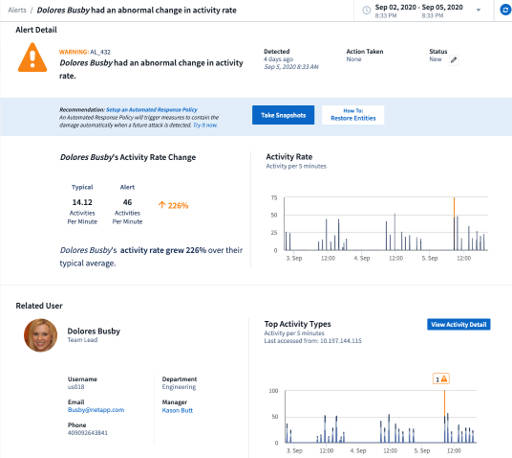Open manager Kason Butt's profile link
This screenshot has height=458, width=512.
pyautogui.click(x=177, y=410)
